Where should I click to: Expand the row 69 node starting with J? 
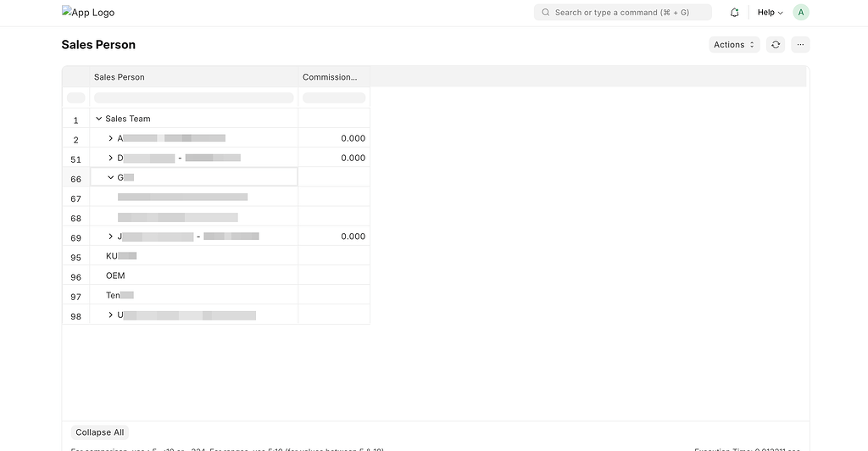pos(111,237)
